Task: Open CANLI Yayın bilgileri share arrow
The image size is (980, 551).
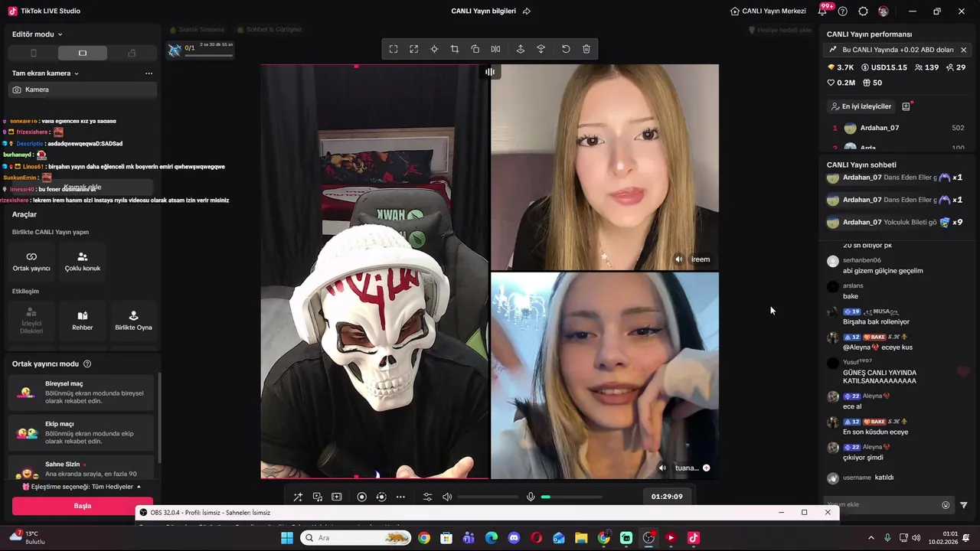Action: (x=526, y=11)
